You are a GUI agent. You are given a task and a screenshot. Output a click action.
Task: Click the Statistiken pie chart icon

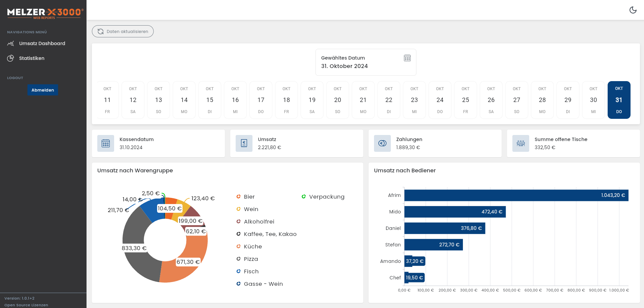tap(10, 58)
